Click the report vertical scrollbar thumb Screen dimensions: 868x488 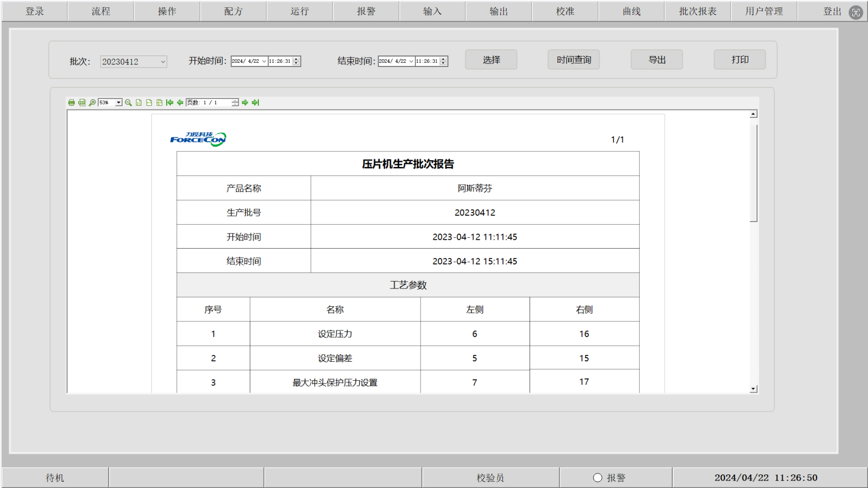tap(753, 173)
